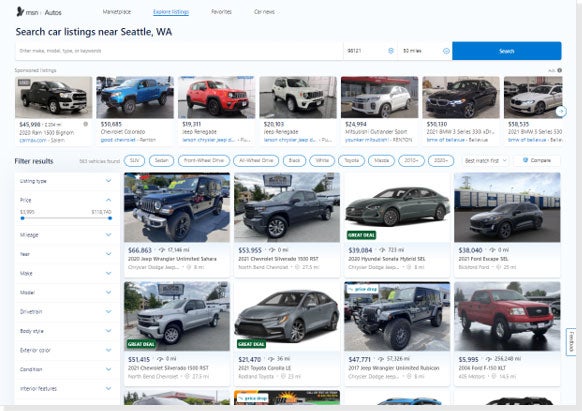Click the blue Search button
The height and width of the screenshot is (411, 582).
[x=507, y=51]
